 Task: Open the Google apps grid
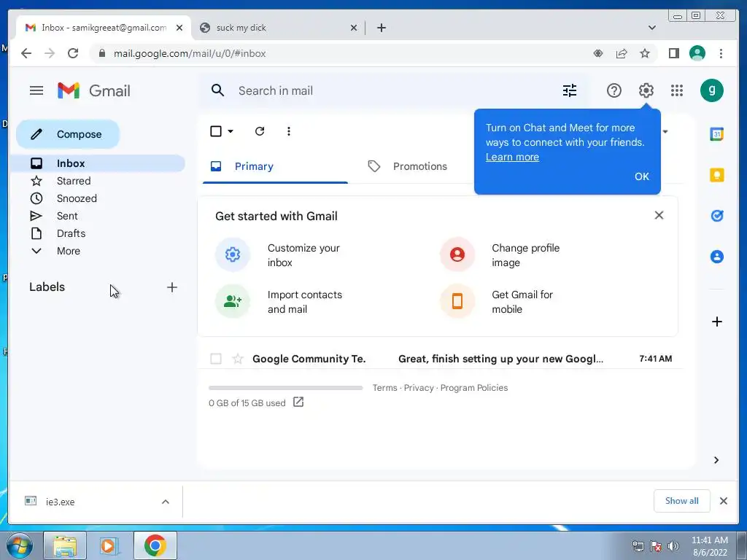pos(677,90)
